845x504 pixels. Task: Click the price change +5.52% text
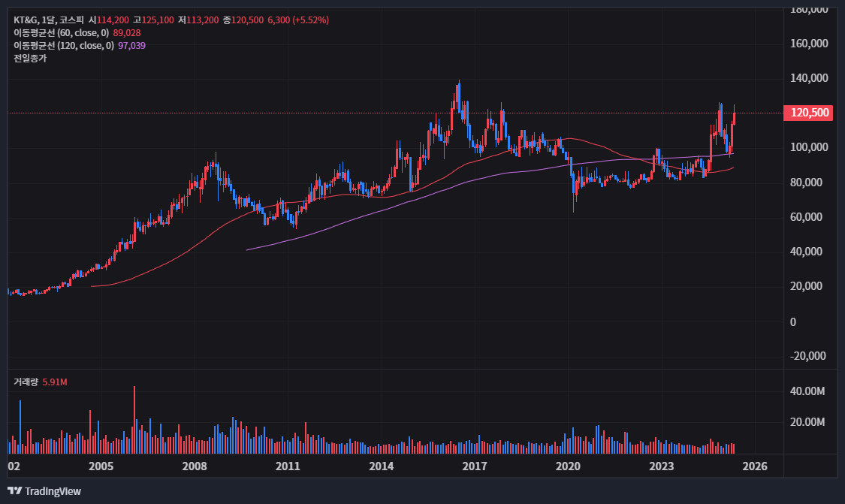310,20
